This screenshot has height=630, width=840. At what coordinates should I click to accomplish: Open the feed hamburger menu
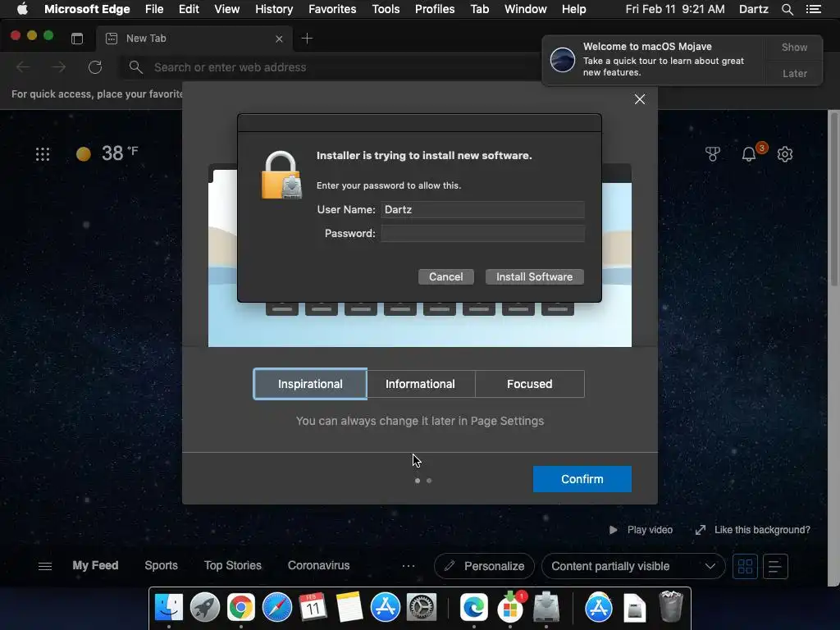[x=45, y=566]
